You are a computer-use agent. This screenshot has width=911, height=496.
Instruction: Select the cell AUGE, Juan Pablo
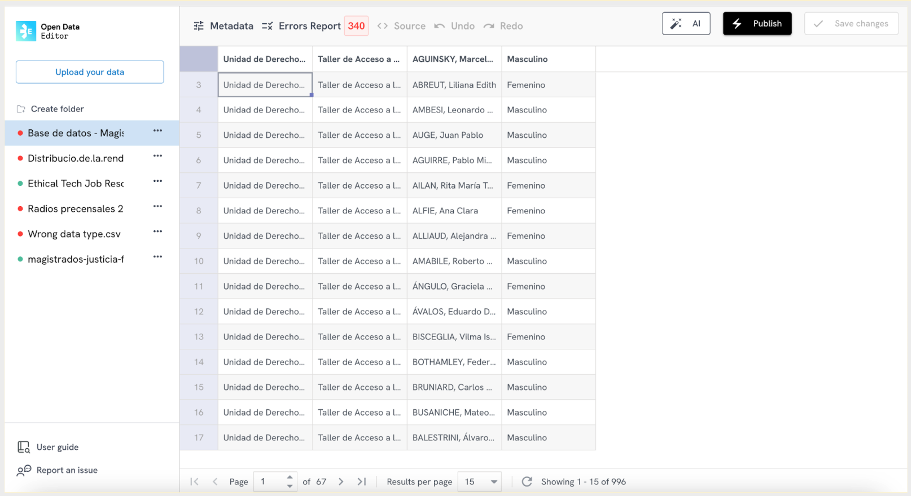point(454,135)
